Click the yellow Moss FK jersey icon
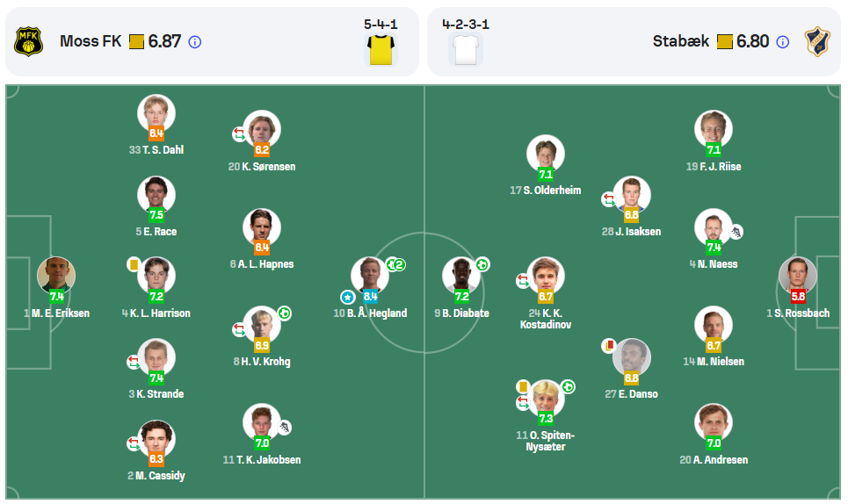The width and height of the screenshot is (848, 504). pos(381,50)
